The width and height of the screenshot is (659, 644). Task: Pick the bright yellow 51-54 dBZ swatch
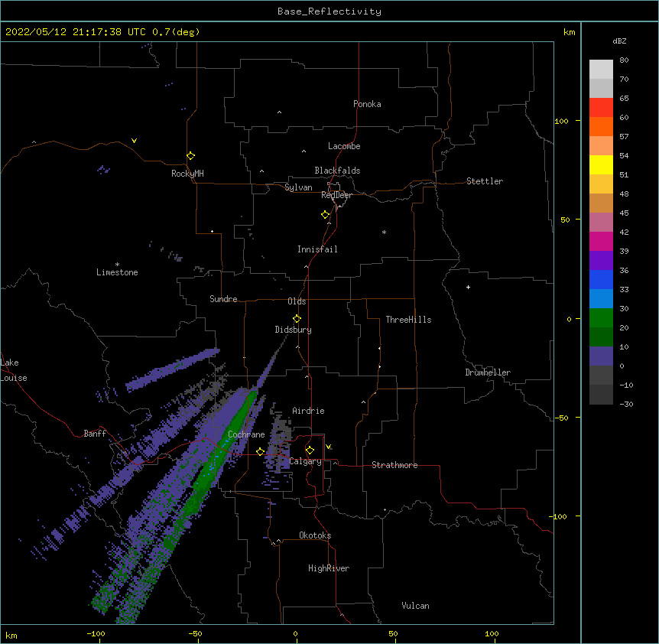tap(601, 164)
